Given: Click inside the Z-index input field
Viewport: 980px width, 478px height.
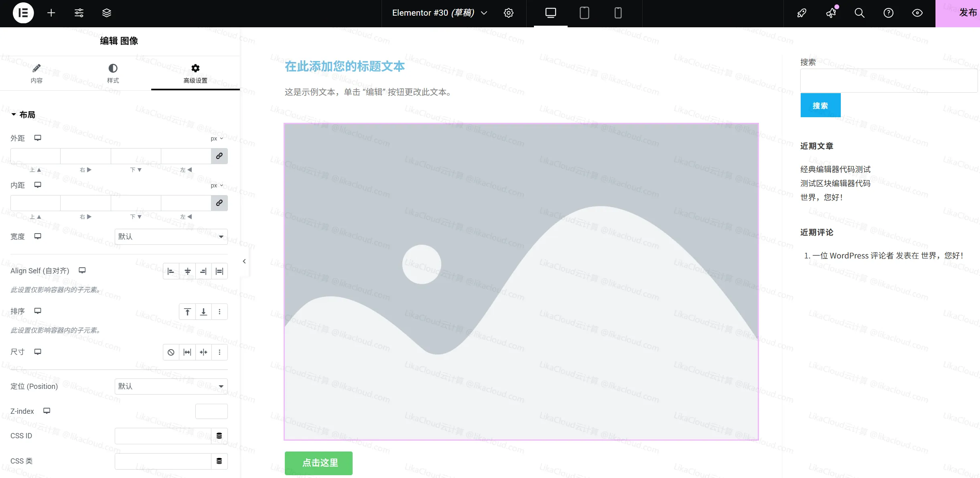Looking at the screenshot, I should pyautogui.click(x=211, y=411).
